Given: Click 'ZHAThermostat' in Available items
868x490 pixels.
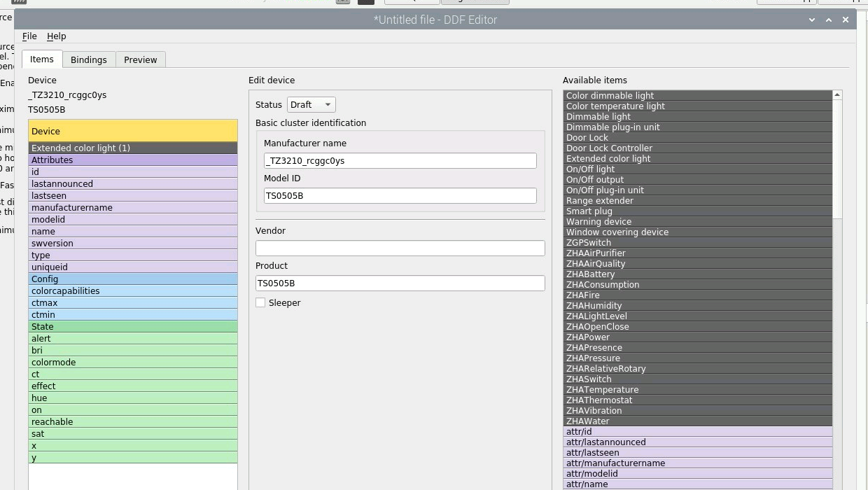Looking at the screenshot, I should (x=698, y=400).
